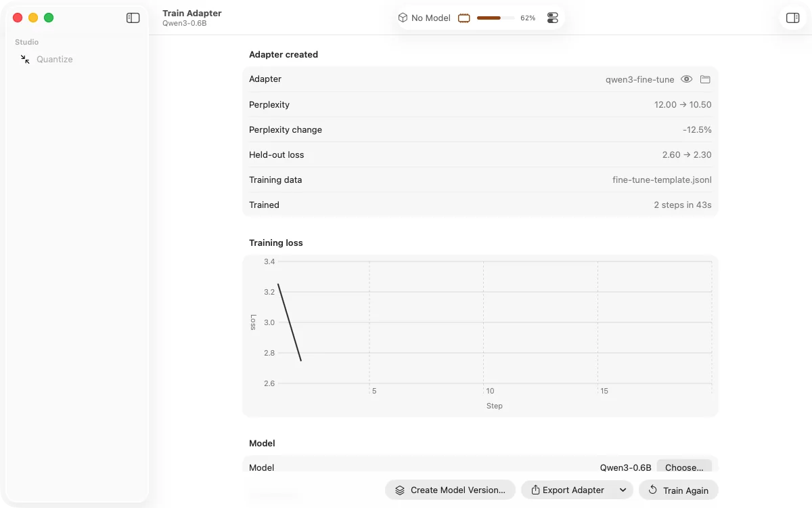Click the Studio section header in sidebar
The height and width of the screenshot is (508, 812).
tap(27, 42)
